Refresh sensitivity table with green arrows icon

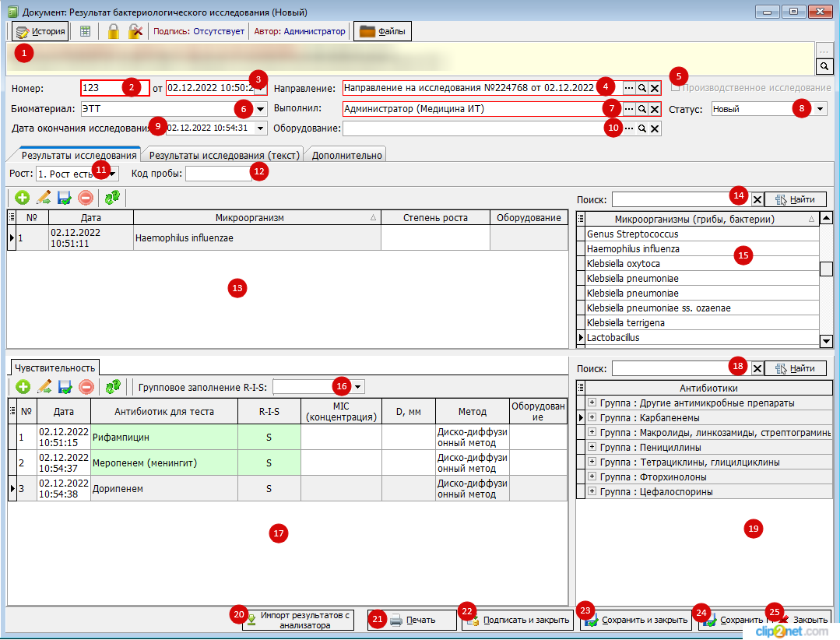coord(113,387)
